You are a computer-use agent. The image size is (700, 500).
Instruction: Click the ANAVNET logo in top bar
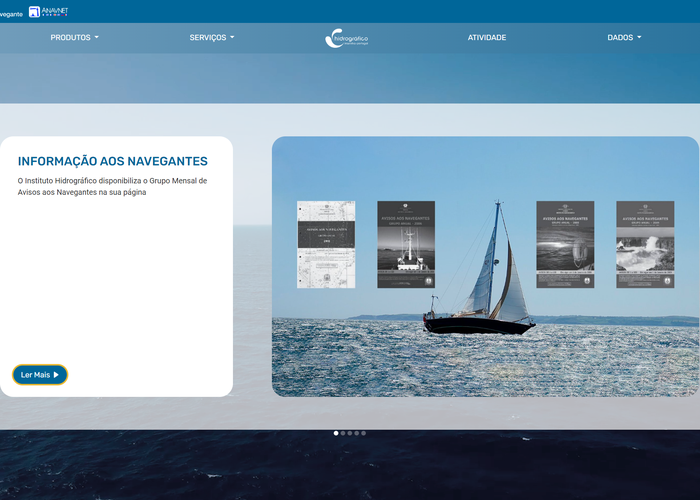click(49, 12)
